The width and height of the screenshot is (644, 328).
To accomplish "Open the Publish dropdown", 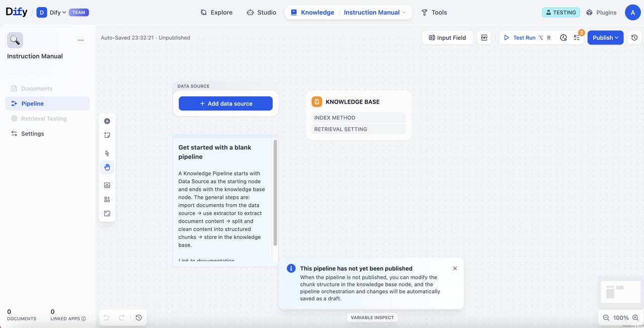I will pos(605,38).
